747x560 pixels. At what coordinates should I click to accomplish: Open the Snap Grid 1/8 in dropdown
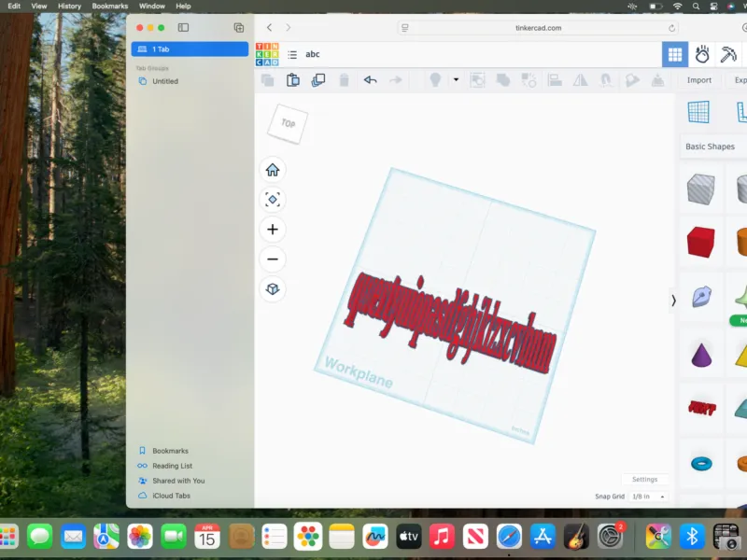pyautogui.click(x=648, y=497)
